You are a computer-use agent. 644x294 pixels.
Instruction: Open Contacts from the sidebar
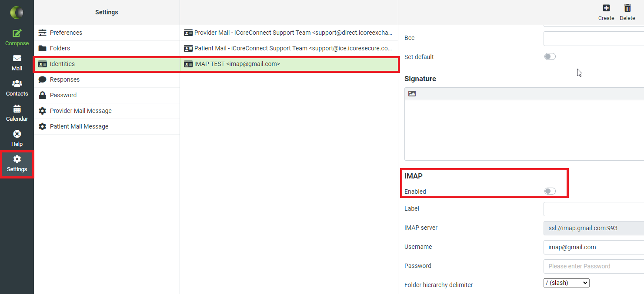click(x=17, y=88)
